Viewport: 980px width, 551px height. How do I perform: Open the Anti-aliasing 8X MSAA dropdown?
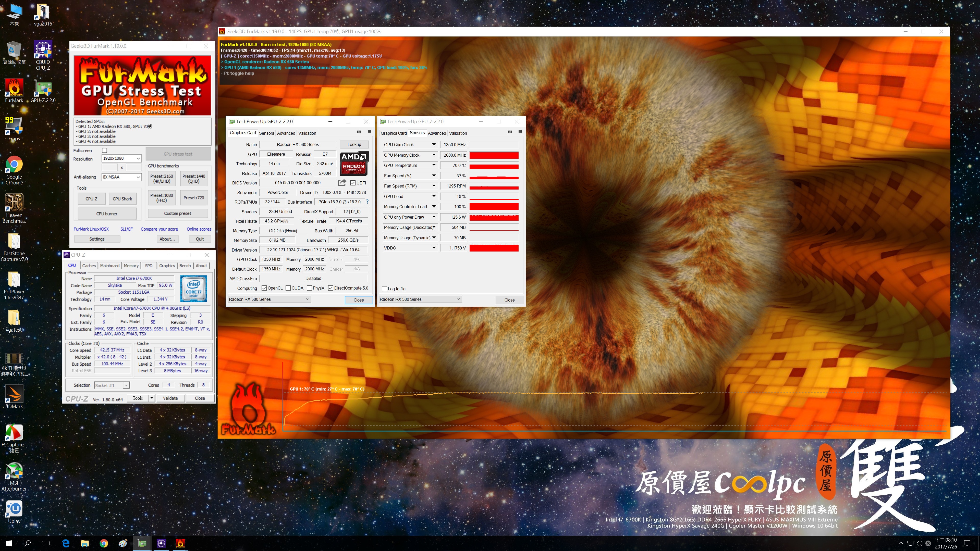[x=121, y=177]
